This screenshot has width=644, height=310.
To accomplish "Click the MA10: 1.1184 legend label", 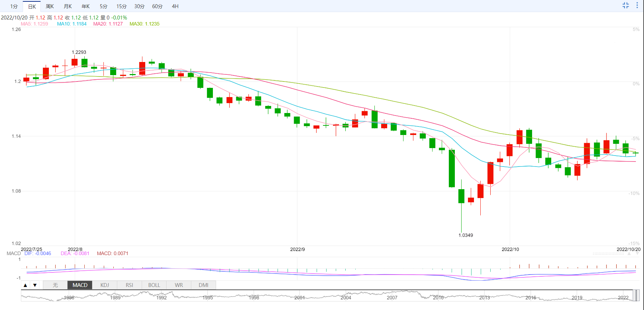I will tap(72, 24).
